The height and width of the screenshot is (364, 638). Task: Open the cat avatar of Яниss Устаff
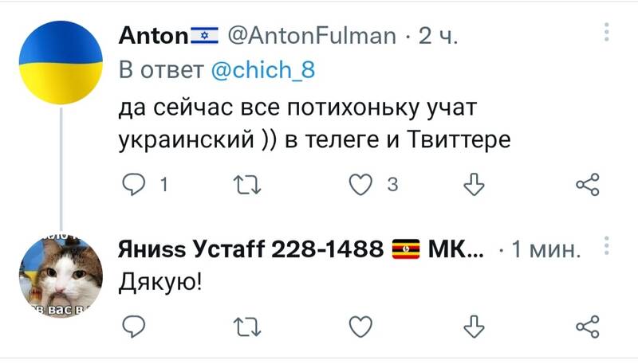61,277
